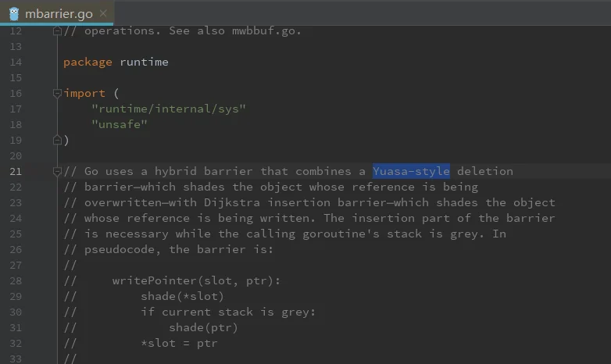This screenshot has height=364, width=611.
Task: Click the package keyword
Action: 88,62
